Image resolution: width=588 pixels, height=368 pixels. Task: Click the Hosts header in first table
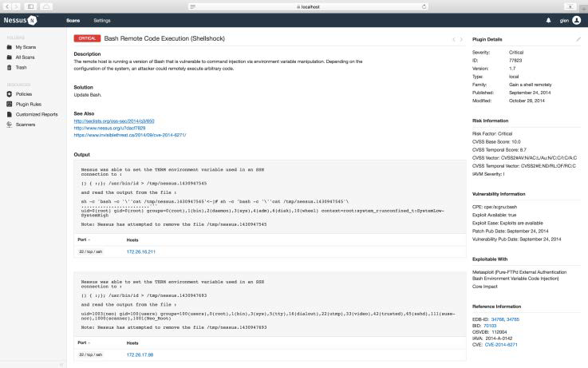(132, 239)
